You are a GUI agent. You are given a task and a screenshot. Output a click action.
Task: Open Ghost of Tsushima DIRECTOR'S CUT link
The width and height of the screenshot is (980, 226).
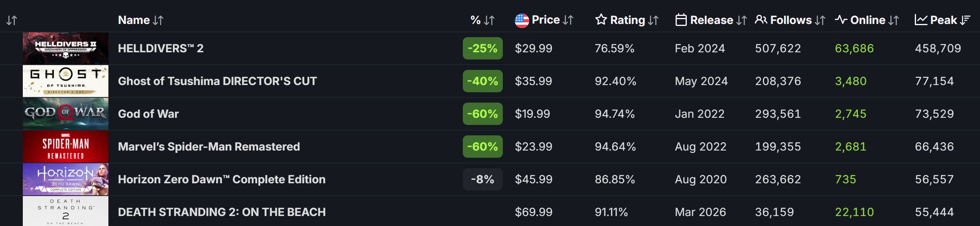217,81
